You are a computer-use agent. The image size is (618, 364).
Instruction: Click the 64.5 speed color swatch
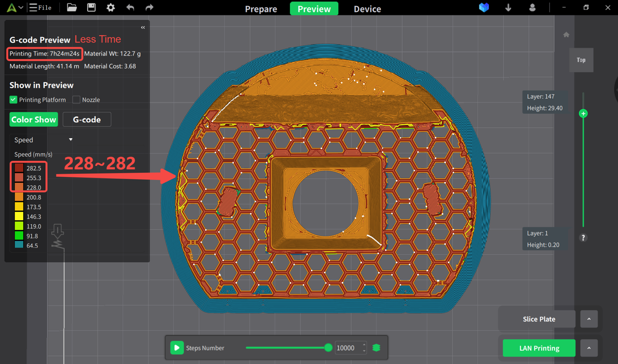click(19, 245)
